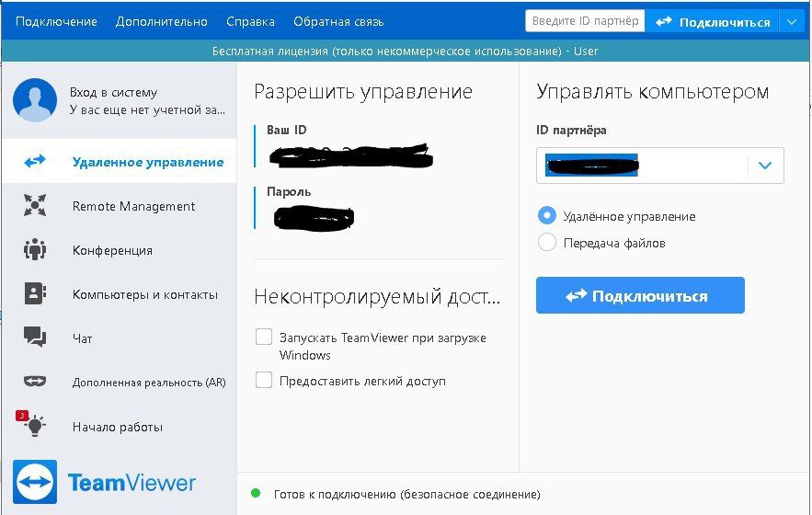
Task: Focus the Введите ID партнёр field
Action: click(x=585, y=21)
